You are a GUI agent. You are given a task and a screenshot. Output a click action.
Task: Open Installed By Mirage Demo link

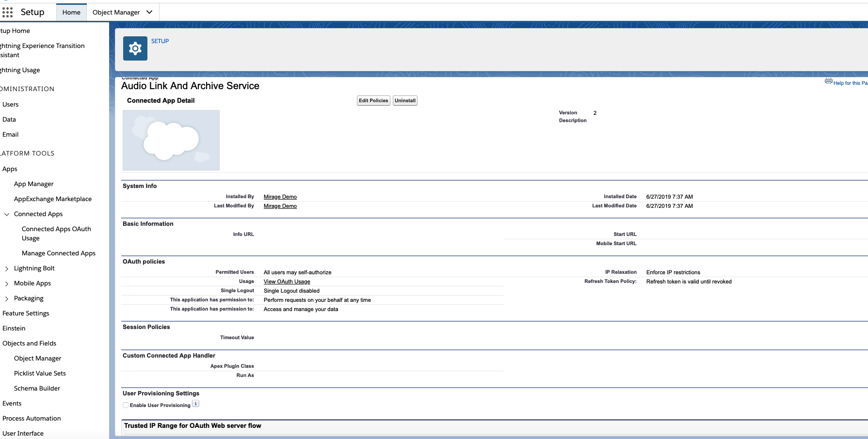[x=280, y=197]
